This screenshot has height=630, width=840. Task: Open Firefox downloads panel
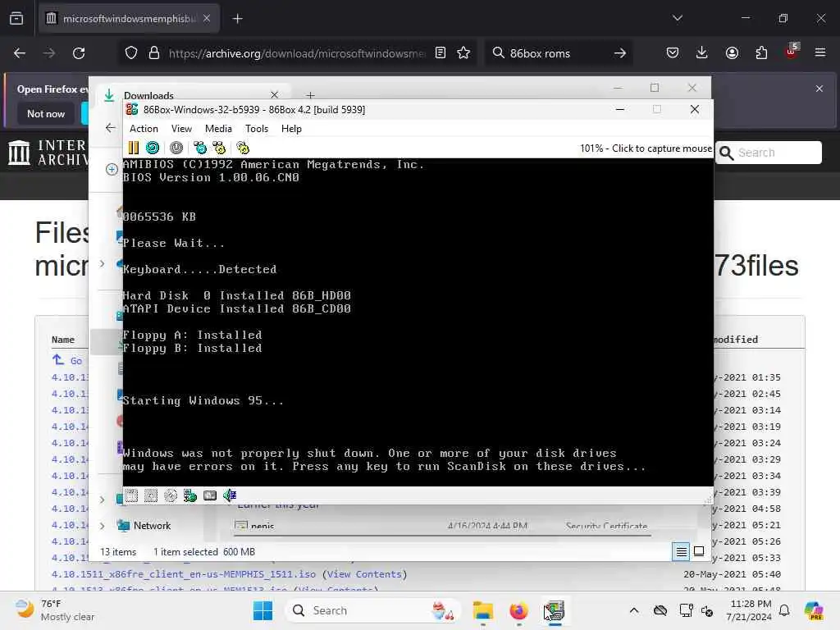pos(702,53)
